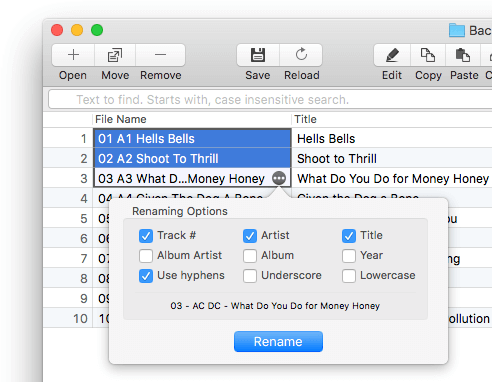Uncheck the Track # checkbox
The width and height of the screenshot is (492, 382).
pos(146,236)
